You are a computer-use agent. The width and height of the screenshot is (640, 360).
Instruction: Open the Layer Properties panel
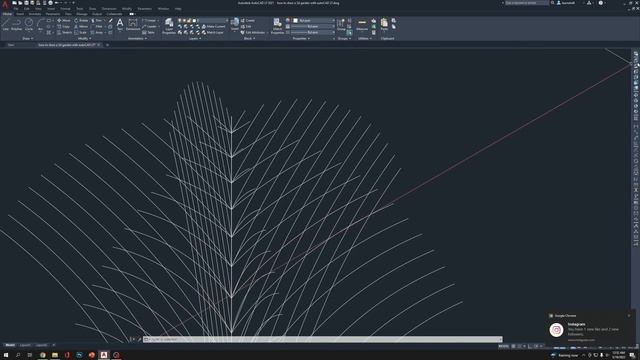click(169, 26)
